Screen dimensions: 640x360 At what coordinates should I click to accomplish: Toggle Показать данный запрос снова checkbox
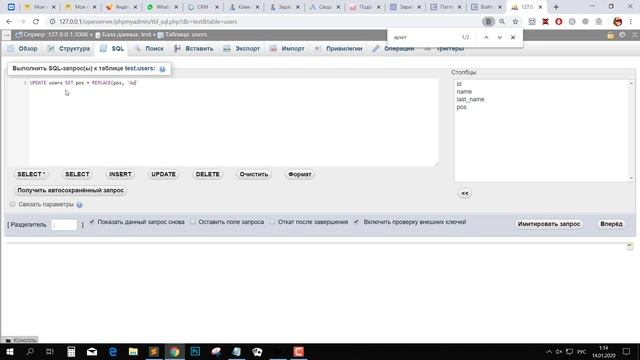(92, 222)
